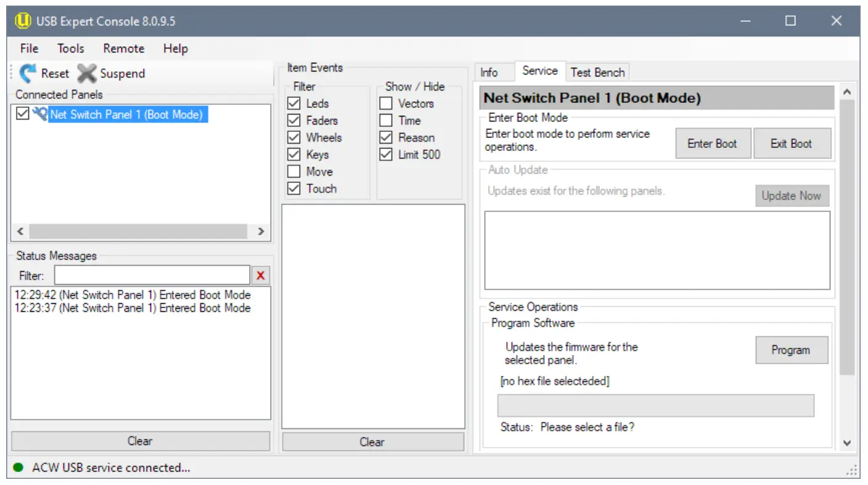Uncheck the Reason show/hide checkbox
Viewport: 868px width, 485px height.
386,137
